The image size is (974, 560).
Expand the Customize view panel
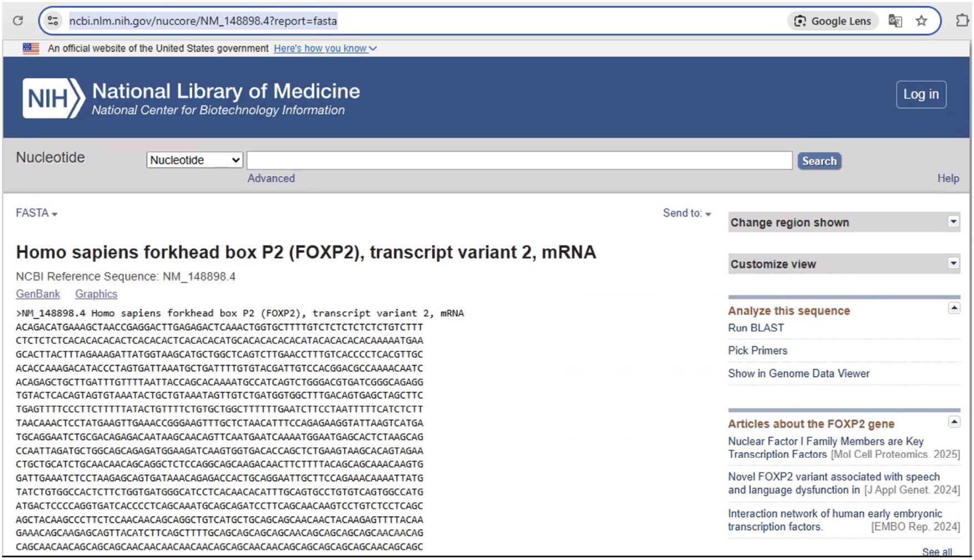(953, 264)
